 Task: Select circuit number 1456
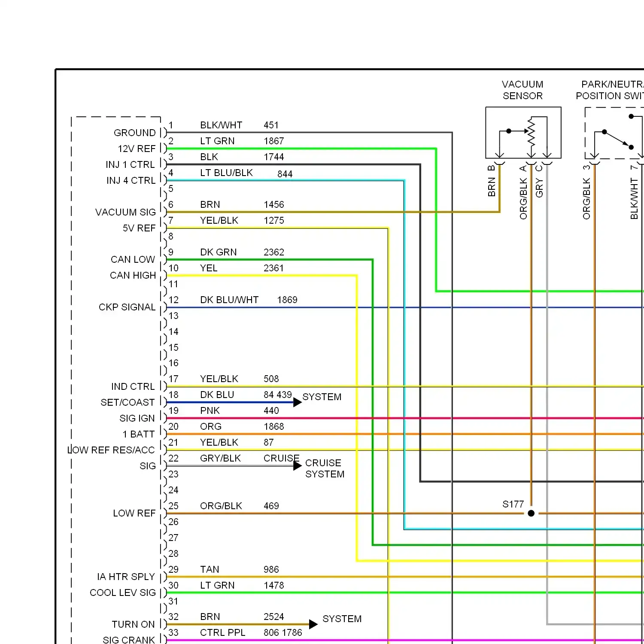(274, 204)
